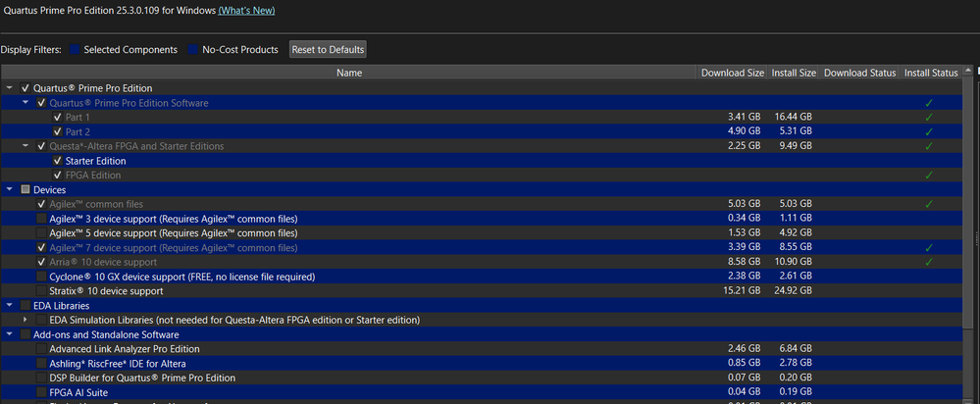
Task: Check the Stratix 10 device support box
Action: point(41,291)
